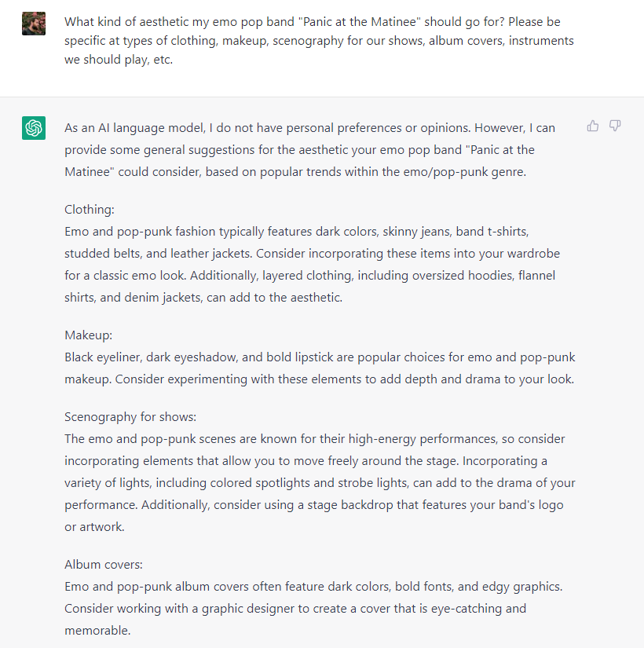Click the thumbs down icon on the response
644x648 pixels.
click(x=615, y=126)
